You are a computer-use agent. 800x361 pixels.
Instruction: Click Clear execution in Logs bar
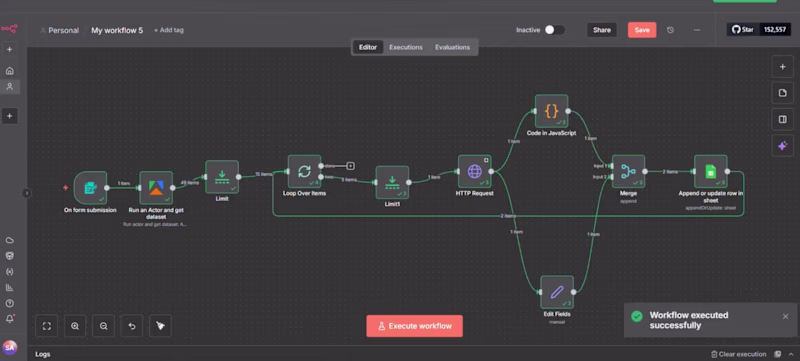(739, 354)
